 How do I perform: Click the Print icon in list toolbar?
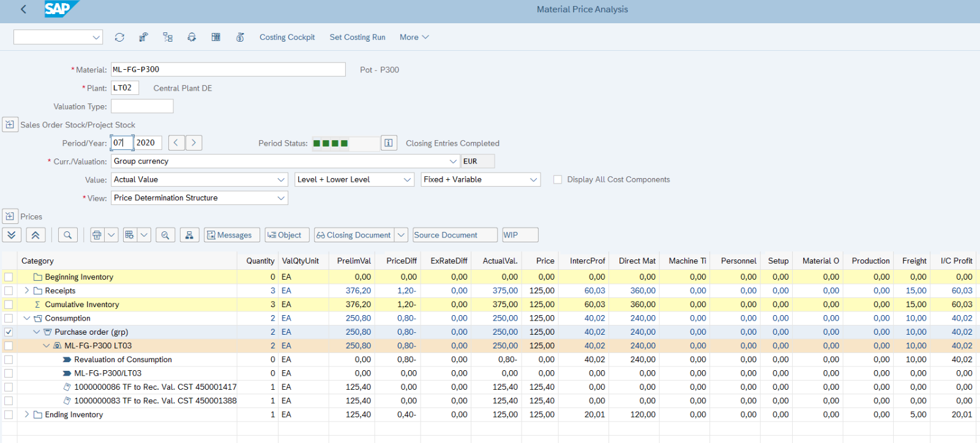(97, 235)
